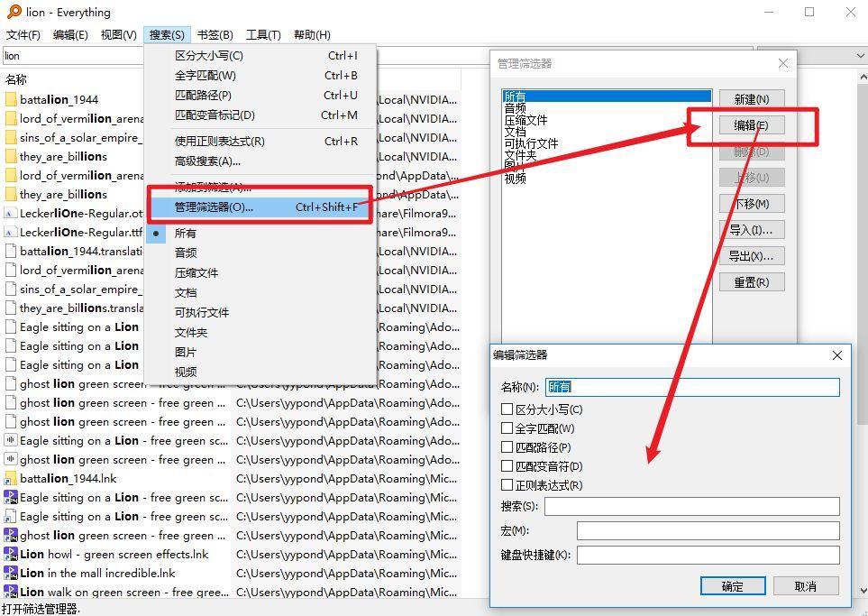This screenshot has width=868, height=616.
Task: Click the ghost lion green screen file icon
Action: click(x=10, y=383)
